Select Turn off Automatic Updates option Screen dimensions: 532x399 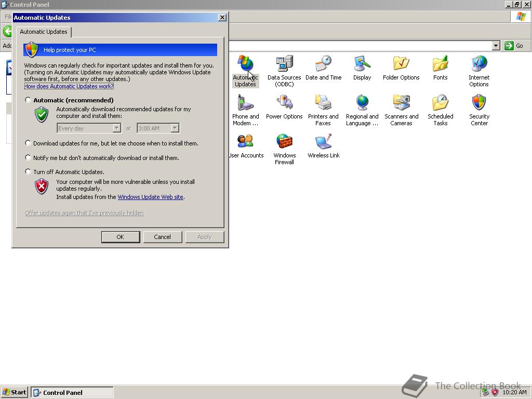coord(28,171)
